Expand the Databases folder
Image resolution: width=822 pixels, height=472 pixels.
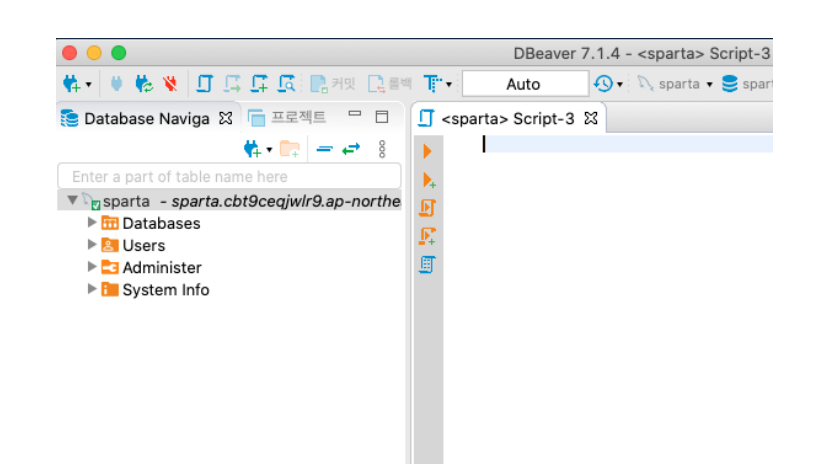pyautogui.click(x=92, y=222)
